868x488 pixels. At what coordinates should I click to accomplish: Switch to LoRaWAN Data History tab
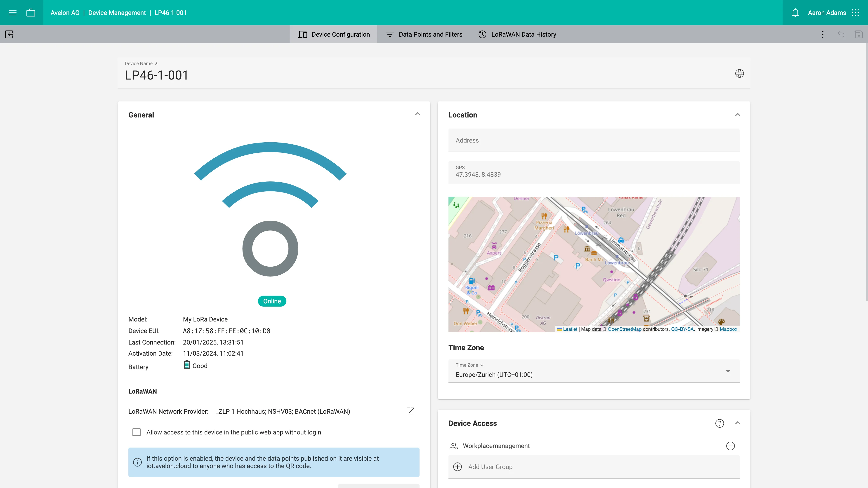click(x=517, y=34)
